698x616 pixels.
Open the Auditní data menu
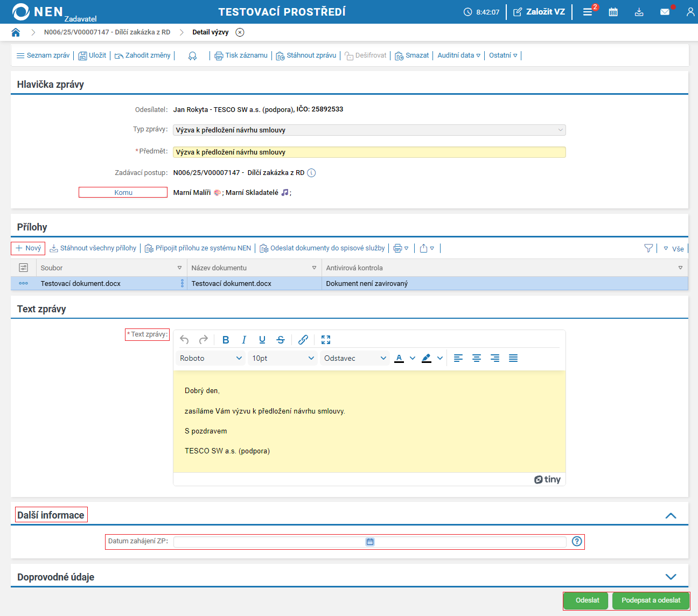[x=459, y=55]
